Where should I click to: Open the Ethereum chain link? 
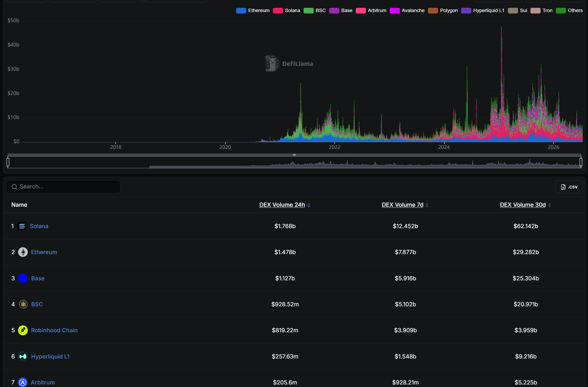click(x=44, y=252)
